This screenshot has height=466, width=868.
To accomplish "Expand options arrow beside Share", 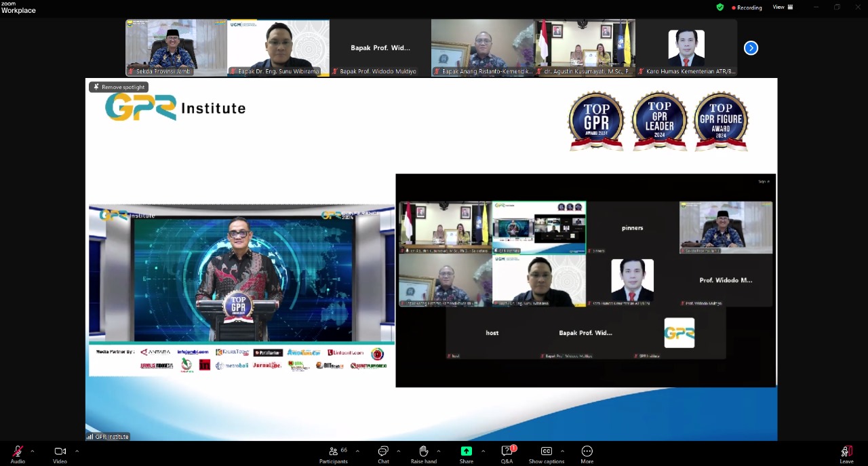I will pyautogui.click(x=483, y=451).
